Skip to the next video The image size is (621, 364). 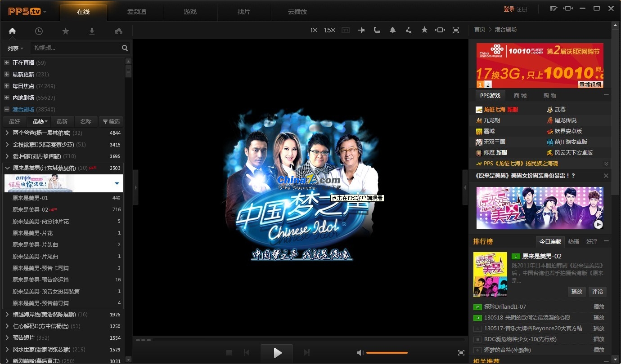(x=307, y=353)
